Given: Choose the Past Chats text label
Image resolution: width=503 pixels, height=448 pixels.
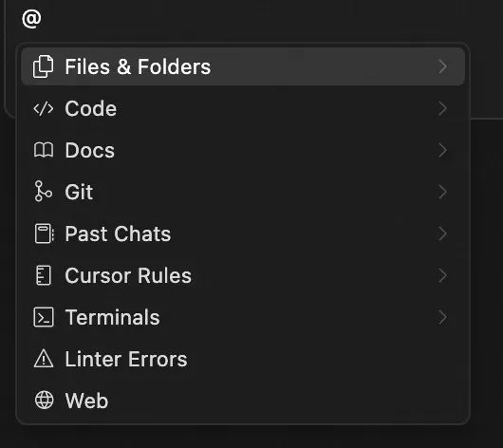Looking at the screenshot, I should tap(118, 233).
